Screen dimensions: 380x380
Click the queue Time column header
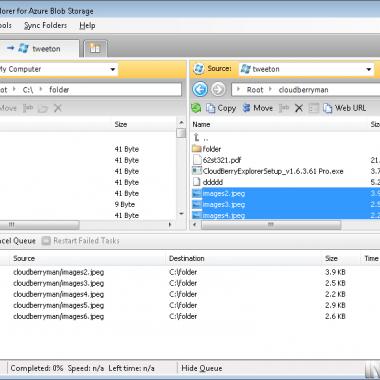371,258
